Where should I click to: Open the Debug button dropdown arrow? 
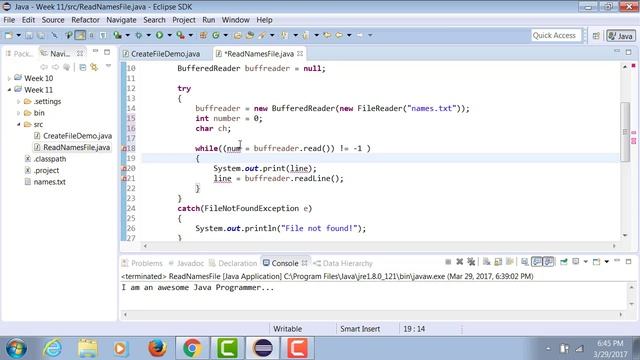tap(149, 36)
